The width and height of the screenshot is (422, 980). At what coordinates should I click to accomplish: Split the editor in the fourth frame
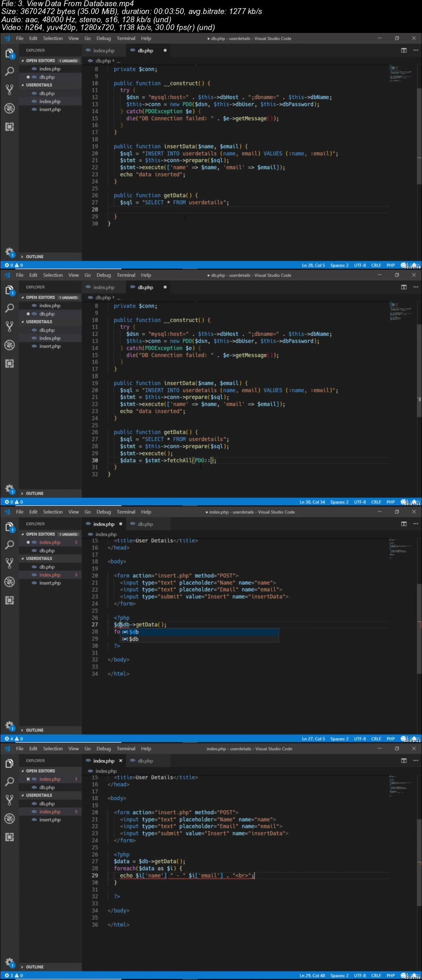coord(404,761)
